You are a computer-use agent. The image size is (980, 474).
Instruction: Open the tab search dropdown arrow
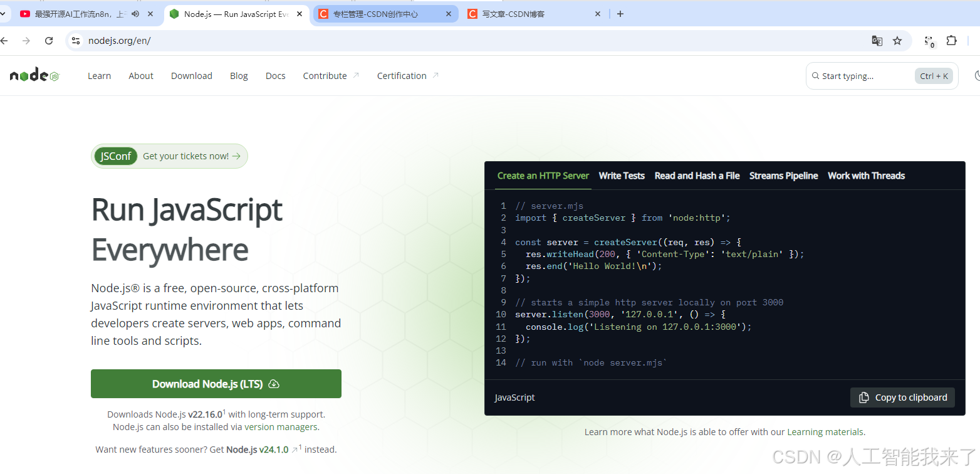pyautogui.click(x=3, y=14)
